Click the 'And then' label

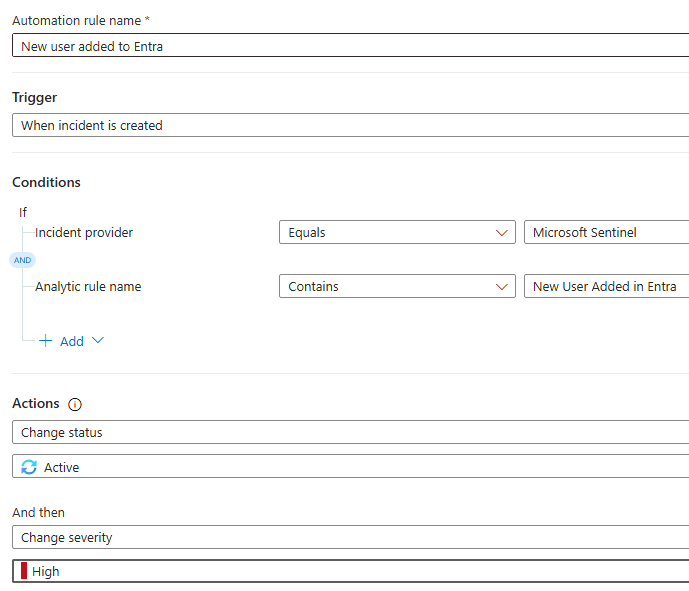(39, 512)
